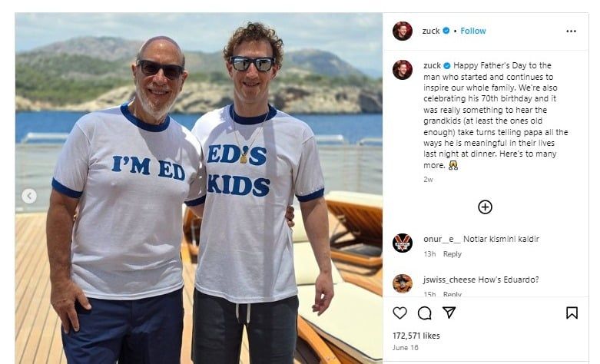Screen dimensions: 600x364
Task: Open onur__e__'s profile avatar
Action: 402,243
